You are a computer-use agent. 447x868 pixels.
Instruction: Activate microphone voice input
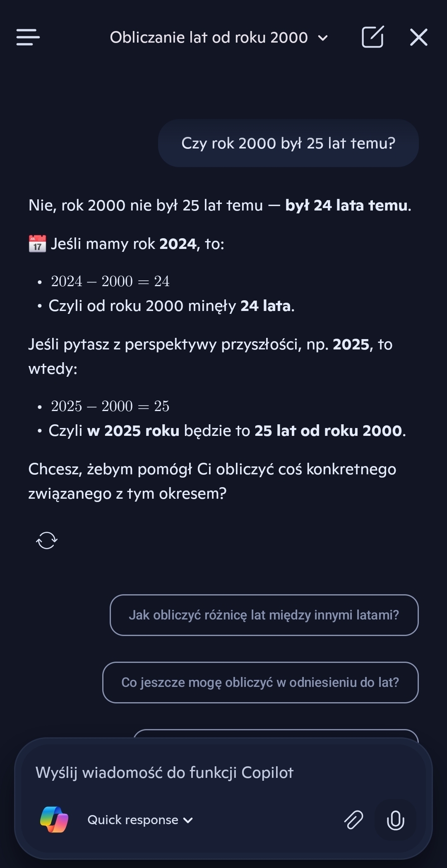(395, 820)
